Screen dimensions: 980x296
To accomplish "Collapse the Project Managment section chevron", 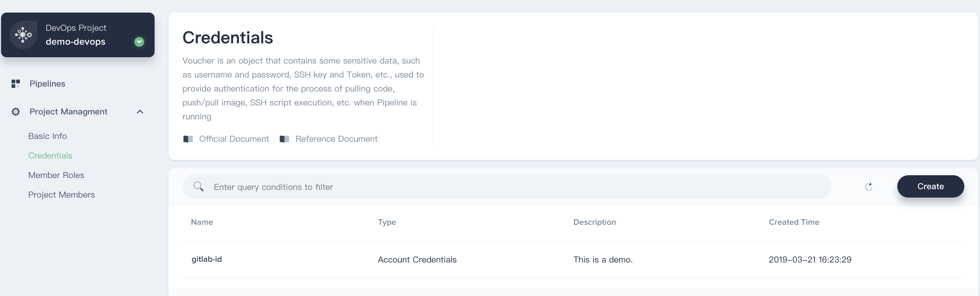I will 140,111.
